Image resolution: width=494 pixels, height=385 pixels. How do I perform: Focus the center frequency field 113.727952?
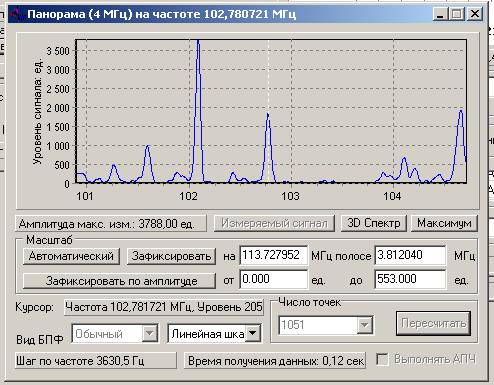click(274, 256)
